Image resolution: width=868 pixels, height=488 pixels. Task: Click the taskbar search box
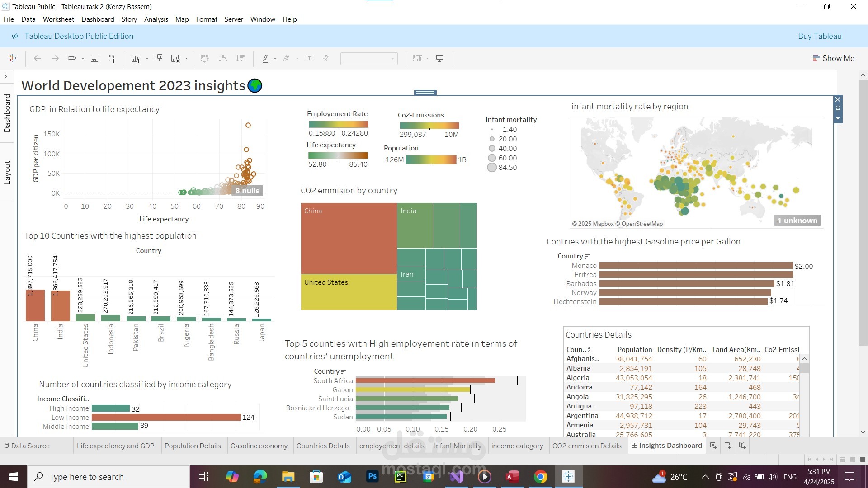click(108, 477)
